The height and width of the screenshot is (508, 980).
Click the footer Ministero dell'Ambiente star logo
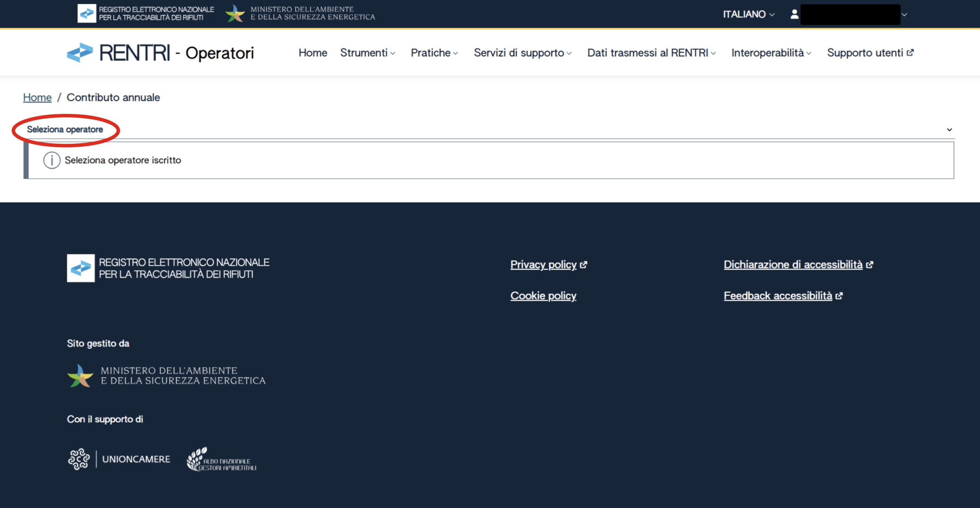pyautogui.click(x=80, y=375)
